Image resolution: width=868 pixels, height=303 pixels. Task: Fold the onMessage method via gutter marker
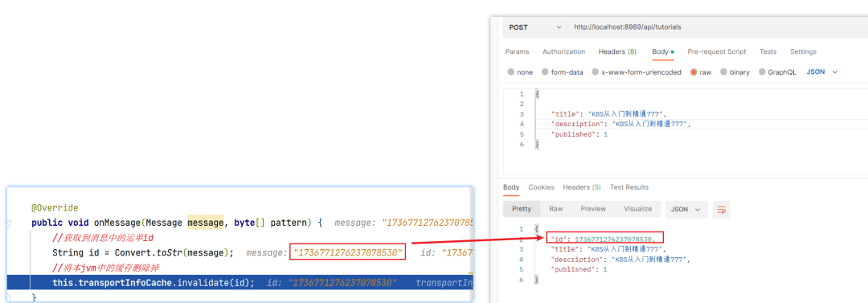click(x=8, y=223)
